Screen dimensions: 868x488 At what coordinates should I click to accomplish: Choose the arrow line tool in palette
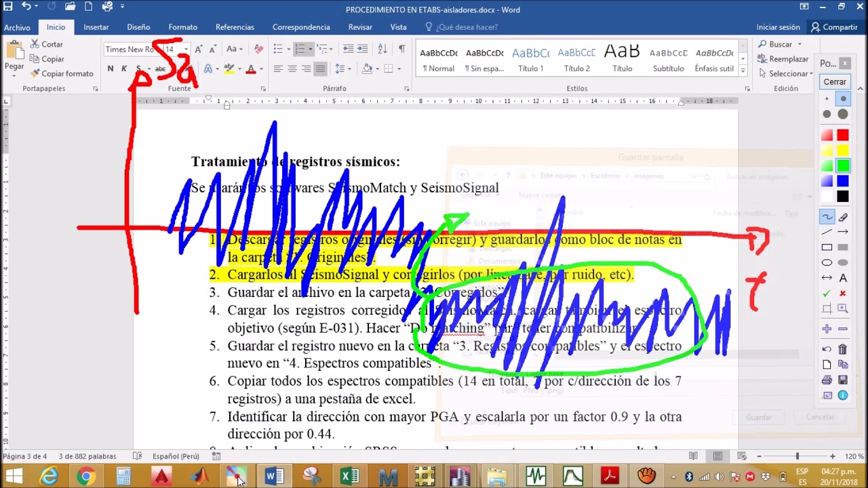(843, 232)
